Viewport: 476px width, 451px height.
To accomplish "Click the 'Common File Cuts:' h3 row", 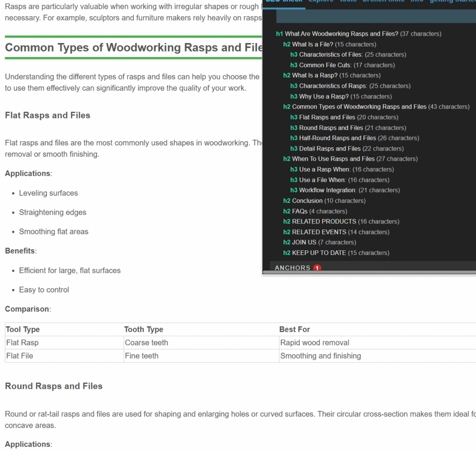I will (343, 65).
